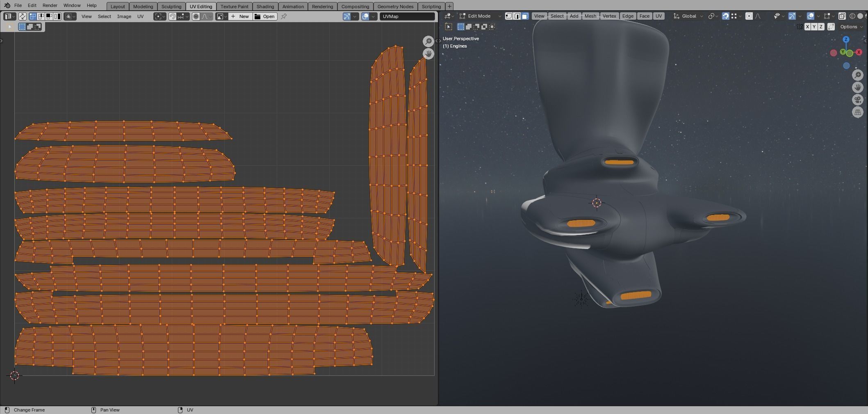
Task: Click viewport pan hand gizmo
Action: (858, 87)
